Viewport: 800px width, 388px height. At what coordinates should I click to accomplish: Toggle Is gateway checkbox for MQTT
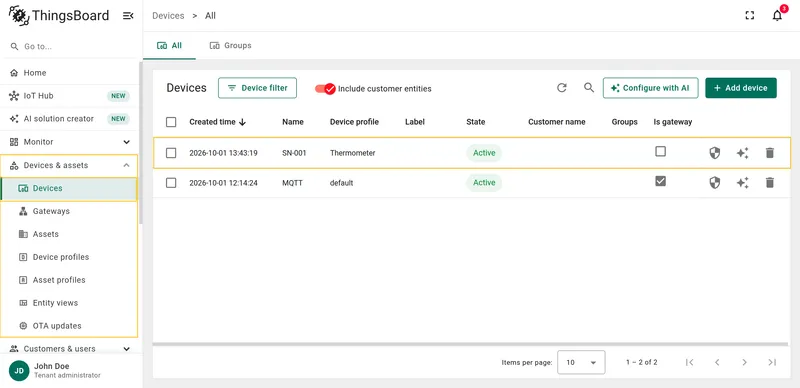(x=661, y=181)
